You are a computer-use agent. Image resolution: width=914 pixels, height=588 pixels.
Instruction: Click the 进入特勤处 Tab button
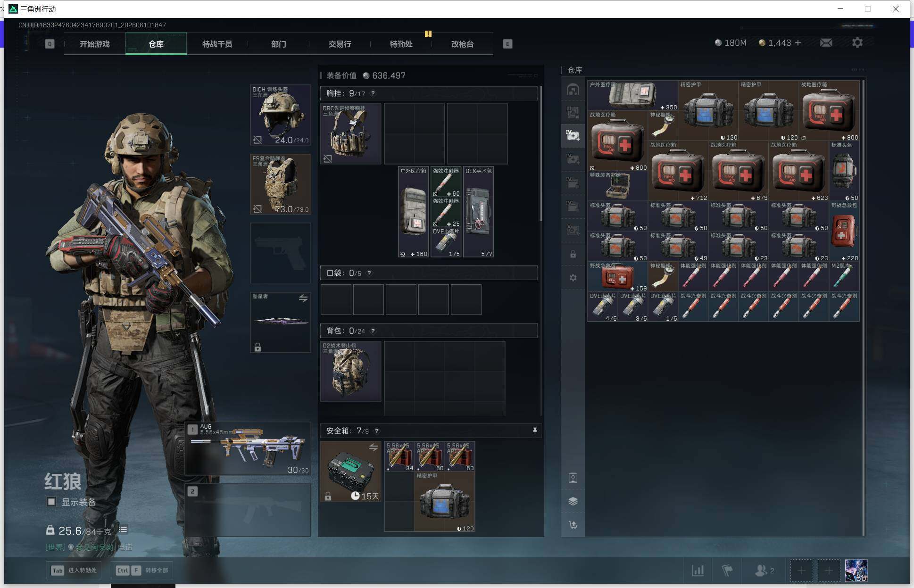[74, 570]
